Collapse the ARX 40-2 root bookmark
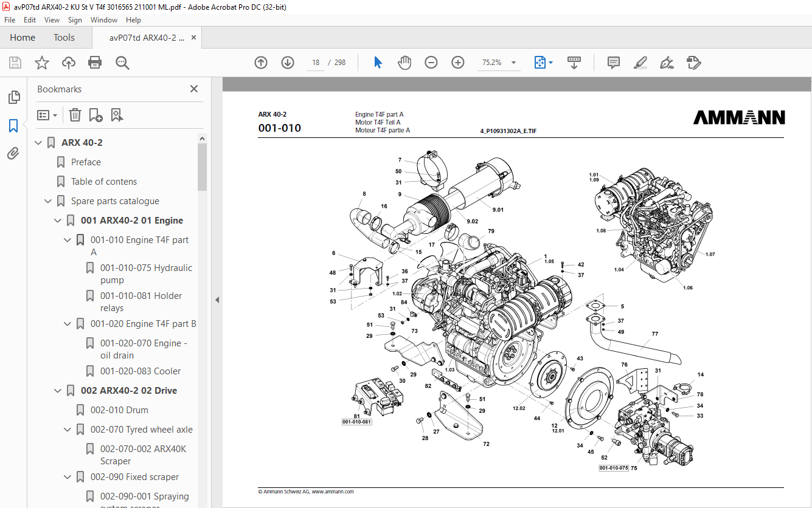The height and width of the screenshot is (508, 812). [38, 143]
